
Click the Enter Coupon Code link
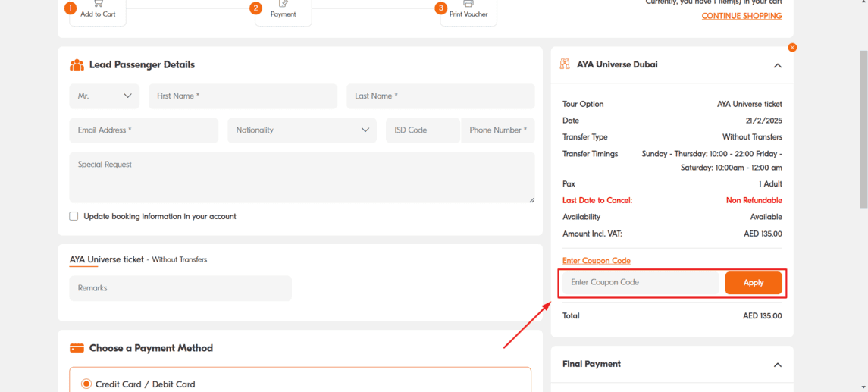coord(596,260)
